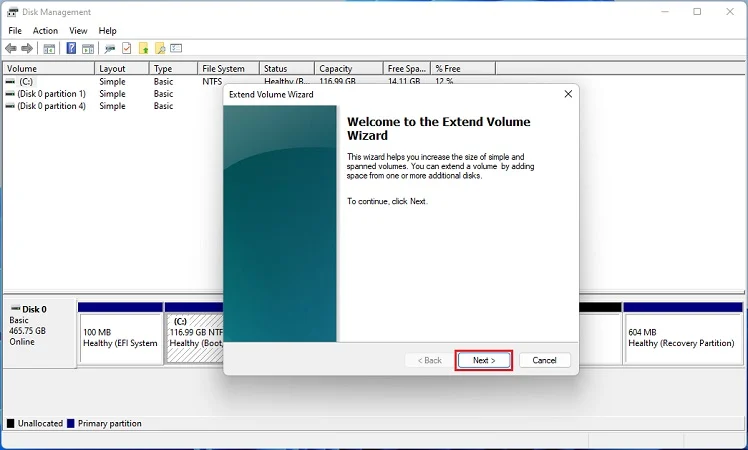Toggle the Show/Hide Action Pane icon

[88, 48]
